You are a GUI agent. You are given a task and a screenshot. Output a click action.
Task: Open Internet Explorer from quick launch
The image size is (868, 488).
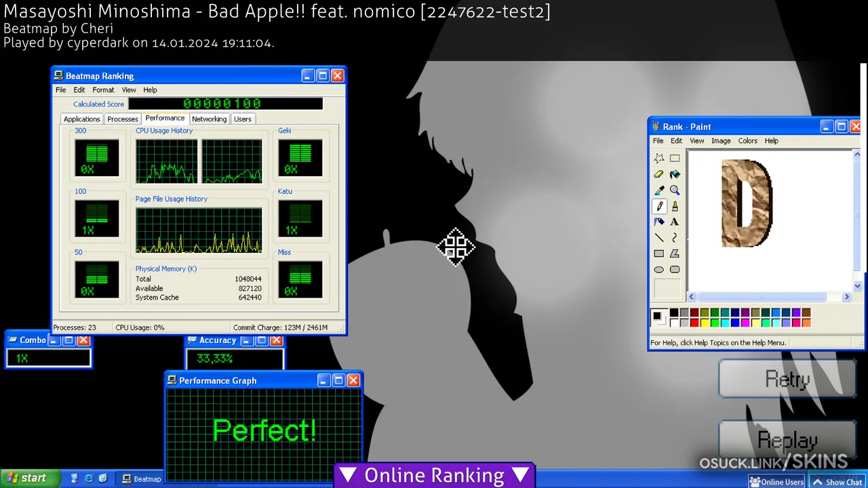(x=88, y=479)
